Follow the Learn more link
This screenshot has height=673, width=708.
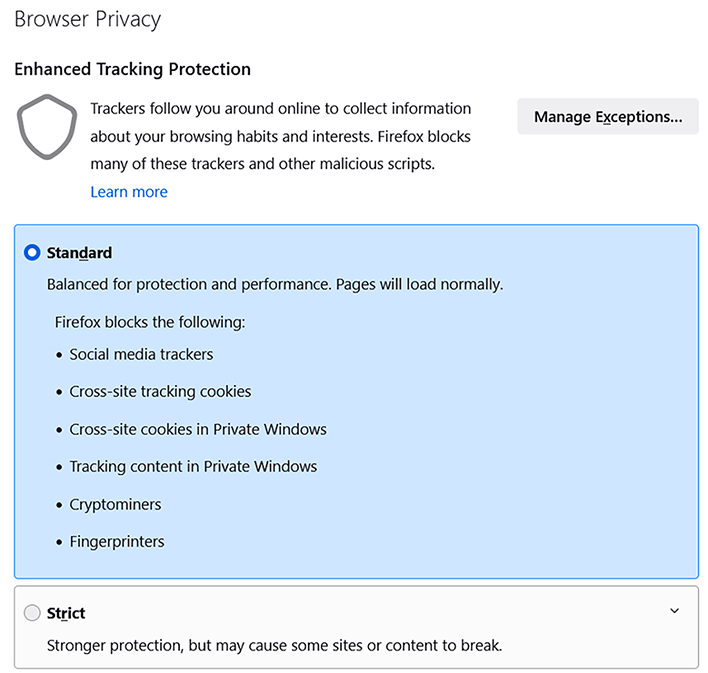click(129, 192)
